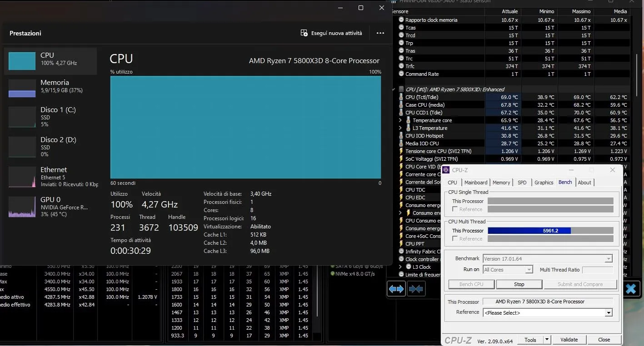Click the blue X button in HWiNFO
Image resolution: width=644 pixels, height=346 pixels.
[631, 289]
